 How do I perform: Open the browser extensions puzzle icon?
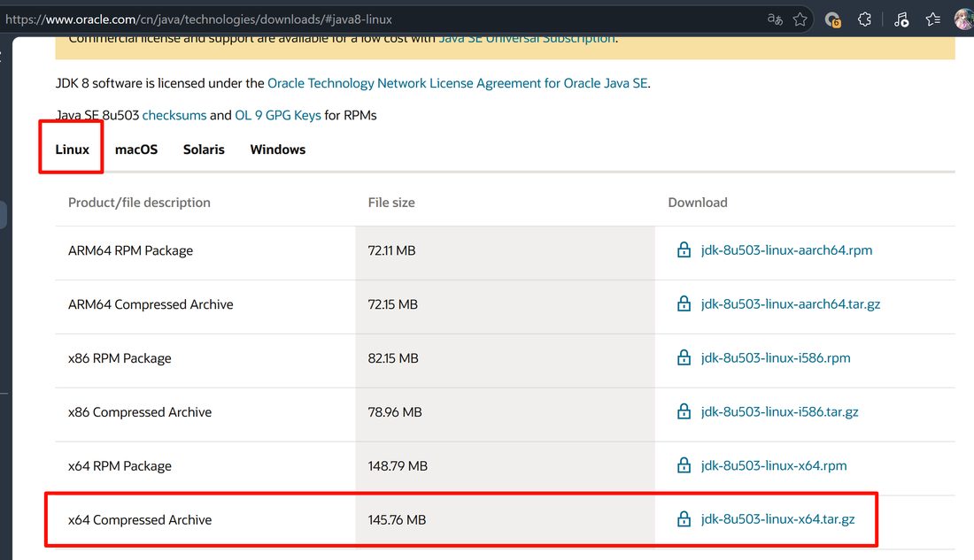click(864, 19)
